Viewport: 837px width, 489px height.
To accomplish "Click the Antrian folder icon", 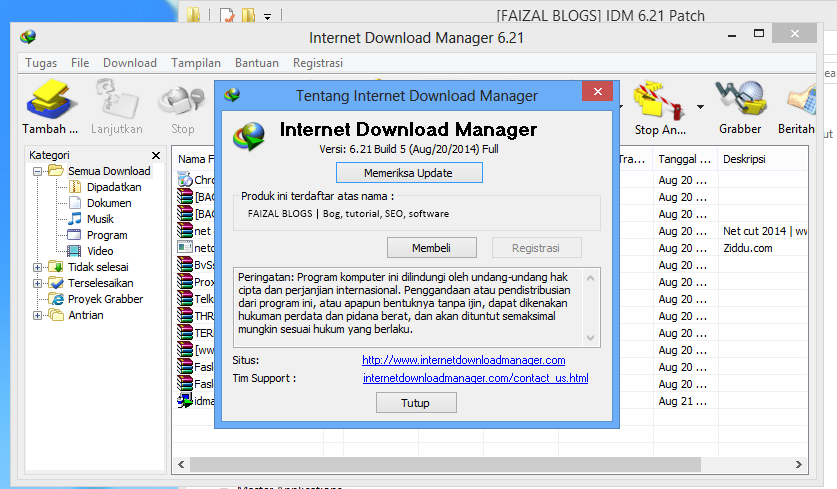I will 56,314.
